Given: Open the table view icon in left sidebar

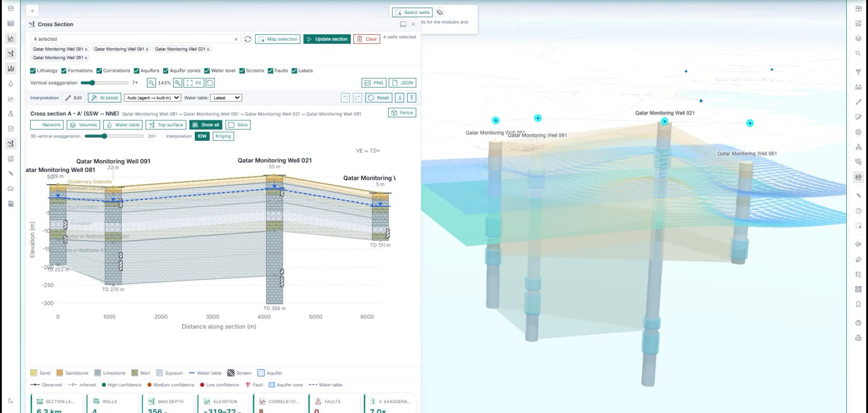Looking at the screenshot, I should [11, 24].
